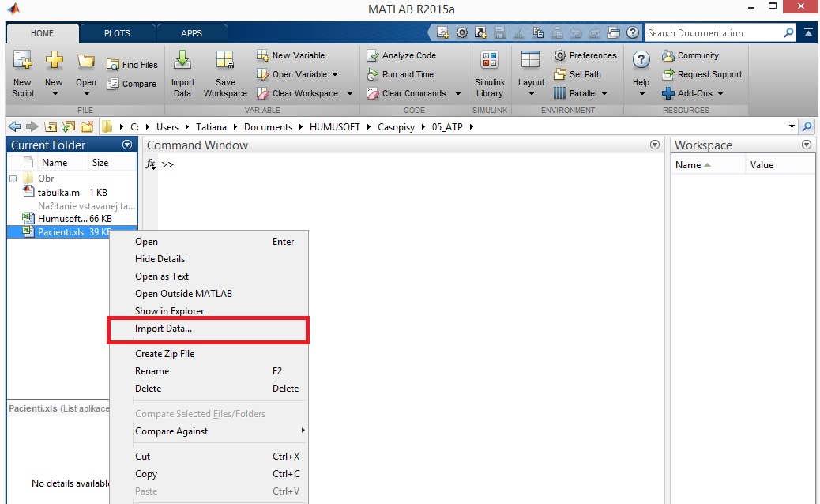Select Rename in context menu
Image resolution: width=820 pixels, height=504 pixels.
click(x=208, y=371)
